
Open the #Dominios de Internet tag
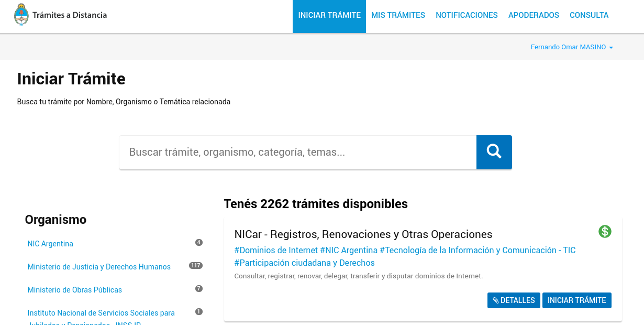(275, 250)
